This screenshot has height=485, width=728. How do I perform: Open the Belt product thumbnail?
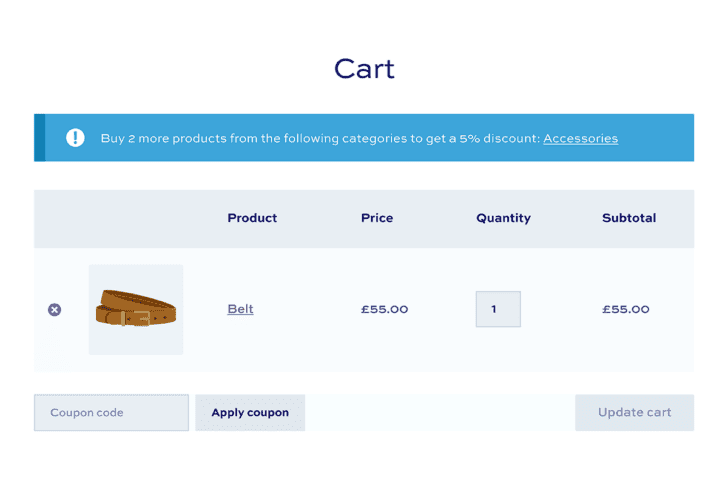pyautogui.click(x=136, y=310)
